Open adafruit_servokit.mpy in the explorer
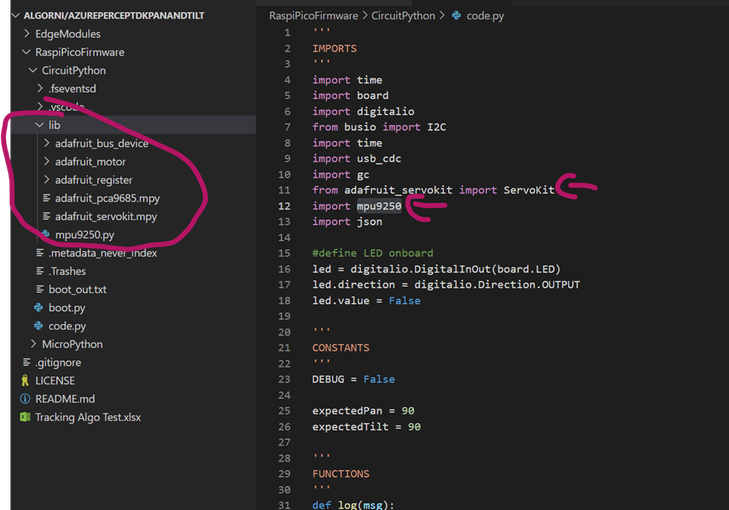Screen dimensions: 729x510 [x=106, y=217]
